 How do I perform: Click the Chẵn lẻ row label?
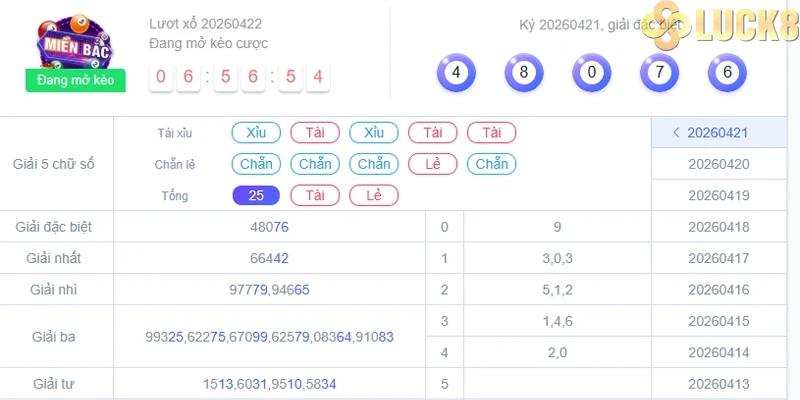tap(175, 164)
